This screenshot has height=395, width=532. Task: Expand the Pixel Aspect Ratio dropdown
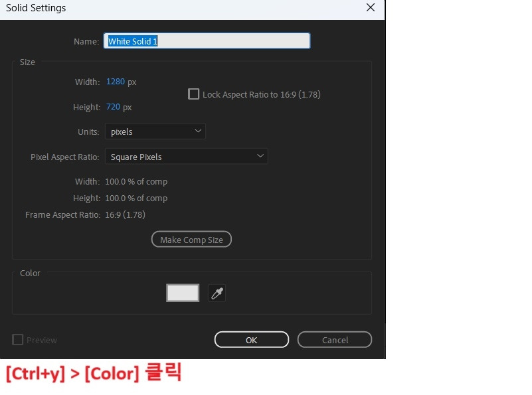(186, 156)
